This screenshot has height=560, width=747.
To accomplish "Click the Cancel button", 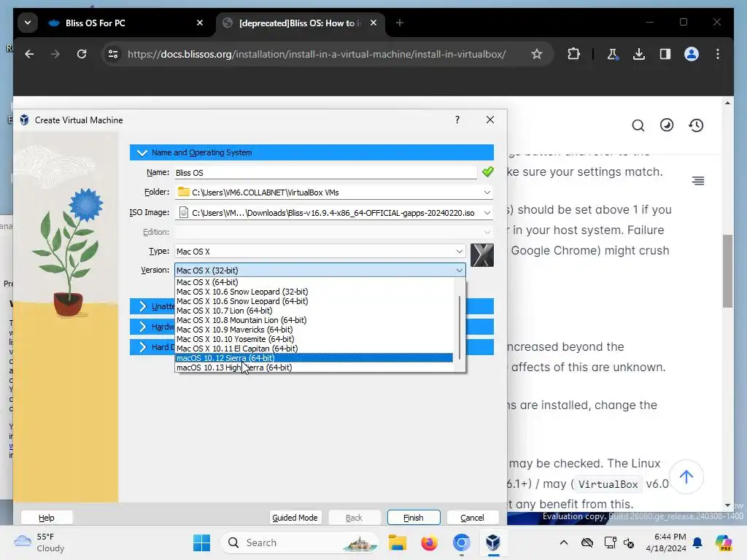I will point(472,518).
